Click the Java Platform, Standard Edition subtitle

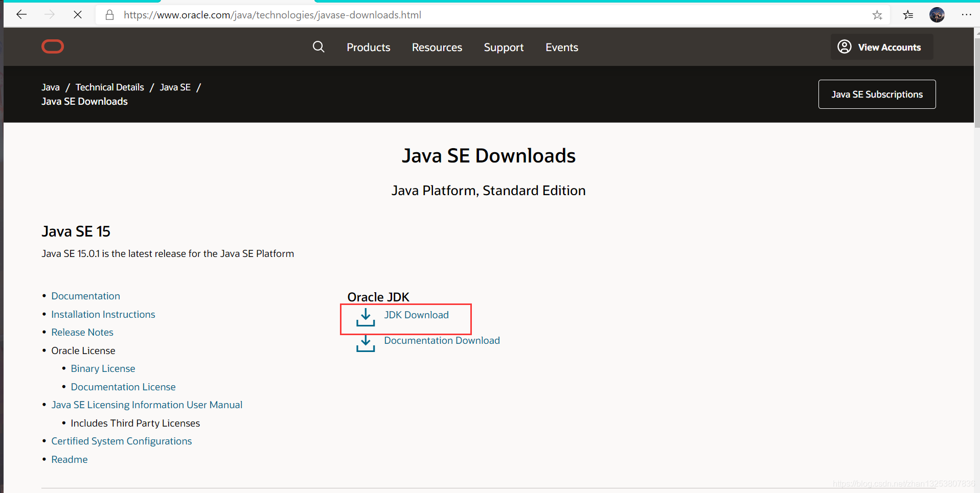coord(489,191)
